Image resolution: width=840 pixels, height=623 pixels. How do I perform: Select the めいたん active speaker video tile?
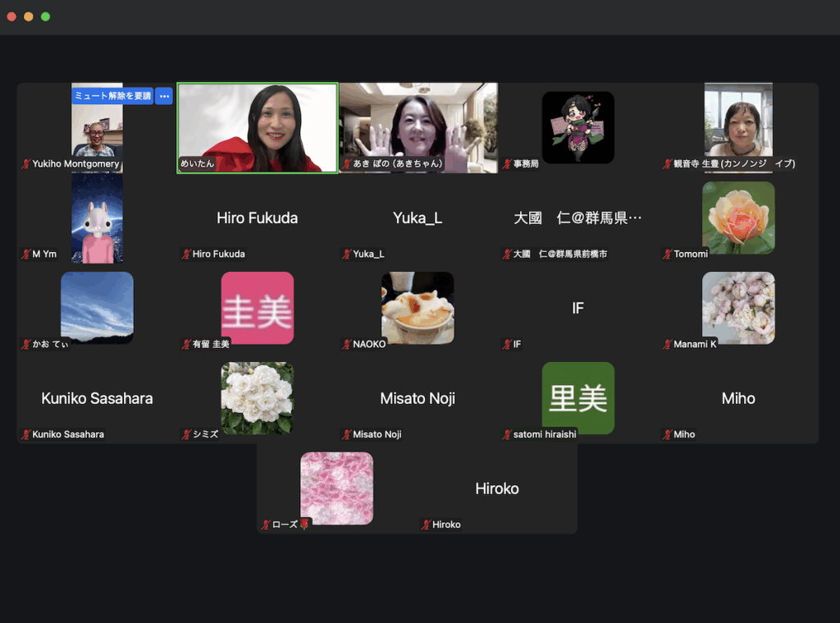(x=258, y=127)
